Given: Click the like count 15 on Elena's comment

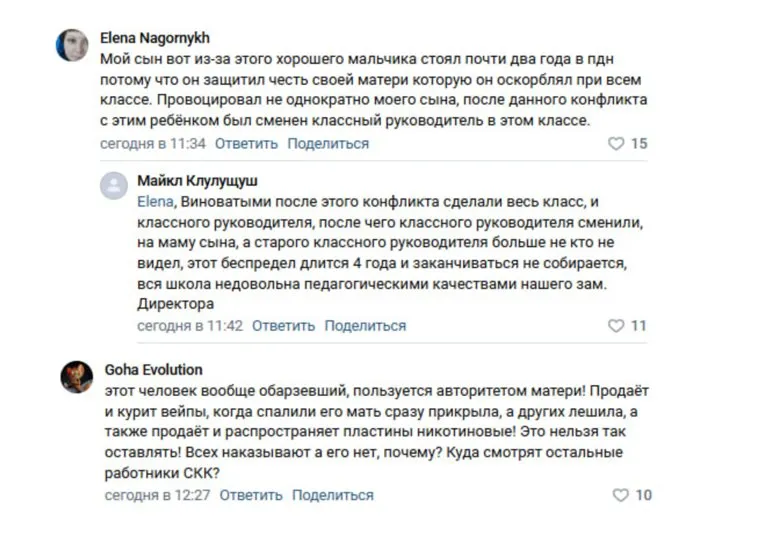Looking at the screenshot, I should [639, 144].
